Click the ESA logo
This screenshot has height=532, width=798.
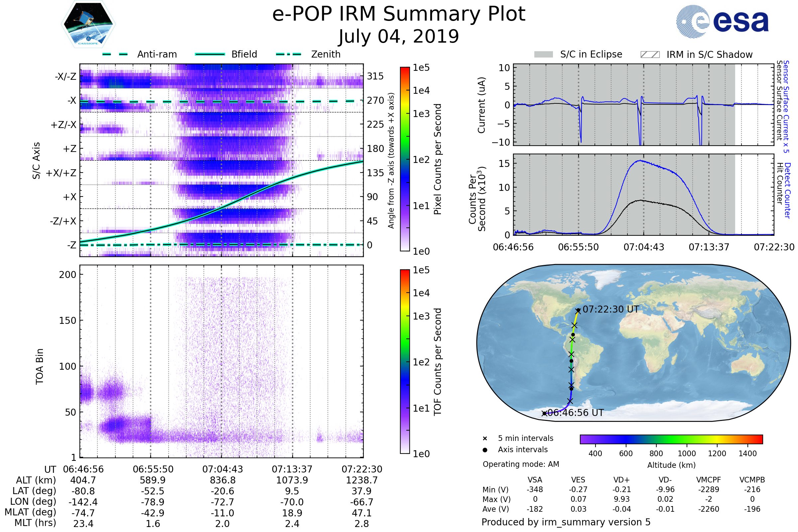pos(722,22)
